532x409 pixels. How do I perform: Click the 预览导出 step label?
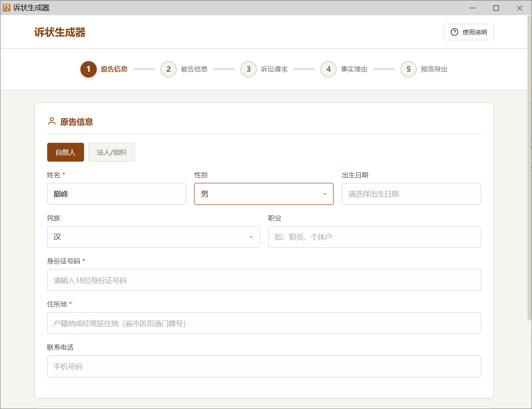[x=434, y=69]
